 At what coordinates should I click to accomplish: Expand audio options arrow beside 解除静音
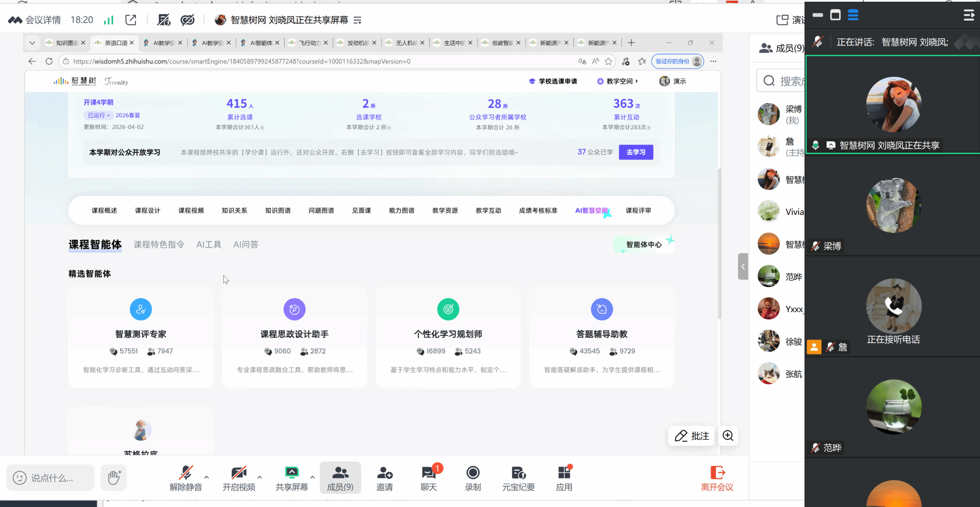click(x=207, y=477)
